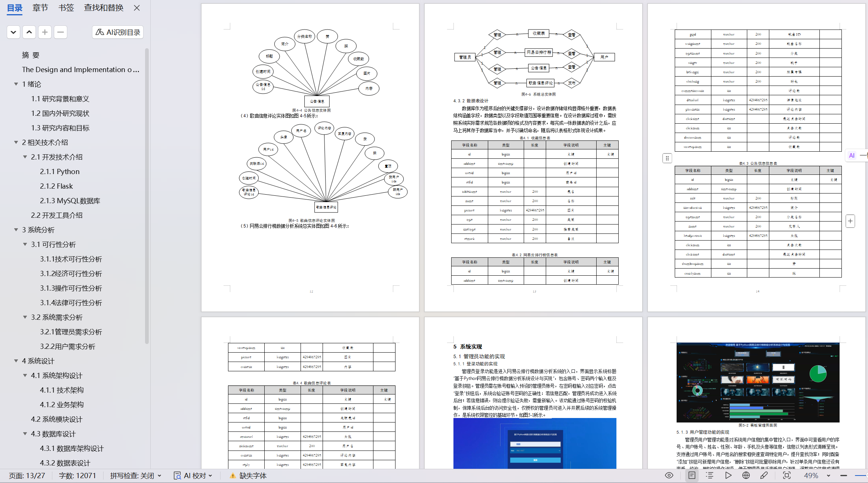Image resolution: width=868 pixels, height=483 pixels.
Task: Click the reading mode play icon
Action: click(728, 475)
